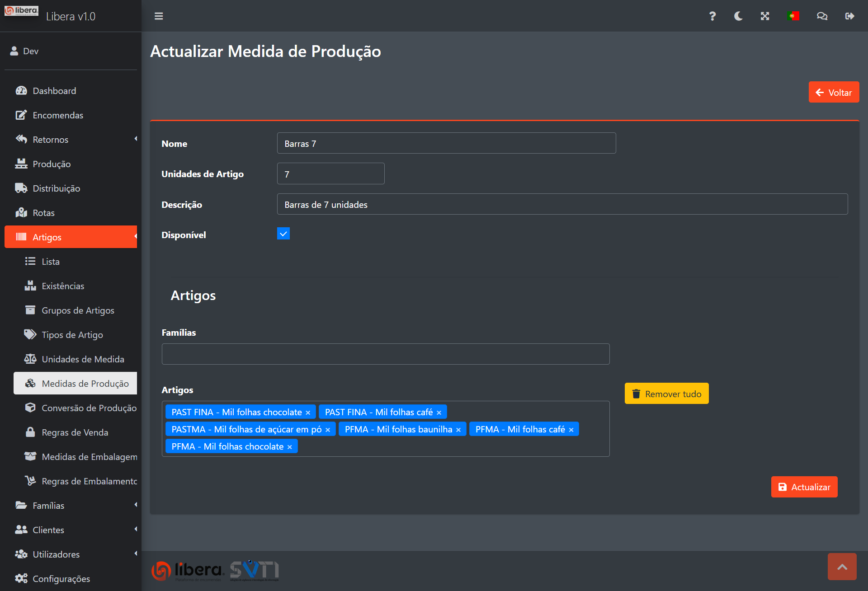Click the logout icon

pyautogui.click(x=849, y=16)
